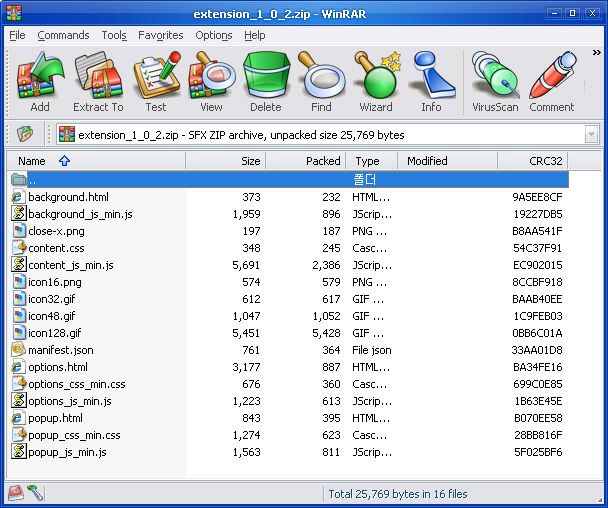Expand hidden toolbar buttons chevron
The width and height of the screenshot is (608, 508).
click(596, 53)
